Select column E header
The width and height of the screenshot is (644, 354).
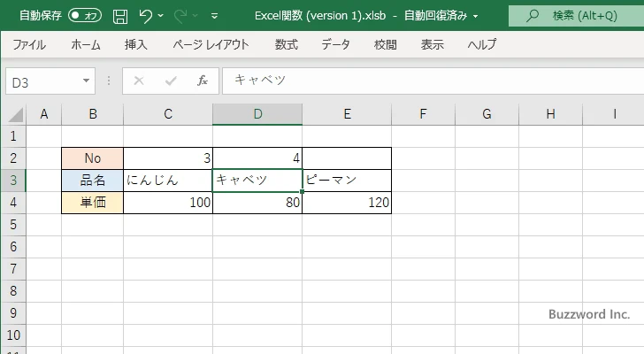click(x=347, y=114)
